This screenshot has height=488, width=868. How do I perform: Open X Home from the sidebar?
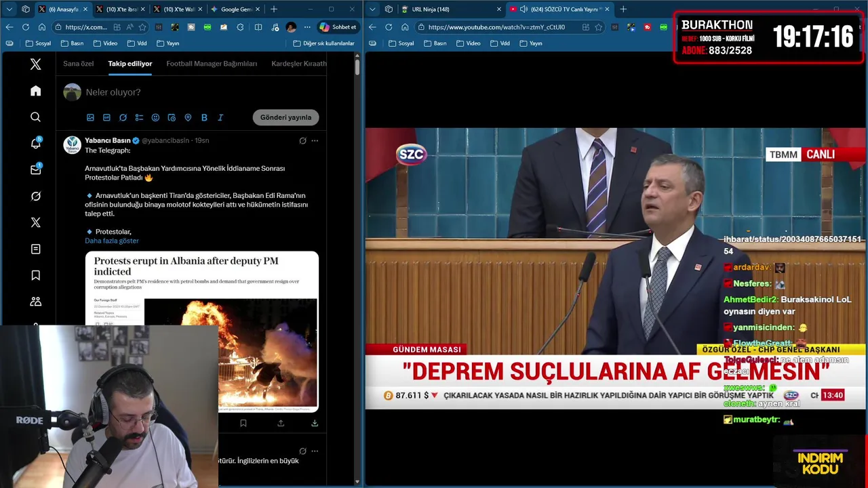pyautogui.click(x=35, y=91)
